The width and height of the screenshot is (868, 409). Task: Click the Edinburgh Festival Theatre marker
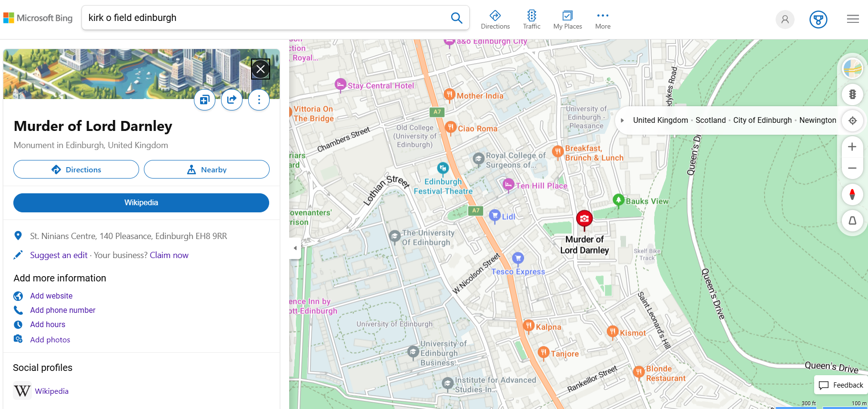click(443, 168)
